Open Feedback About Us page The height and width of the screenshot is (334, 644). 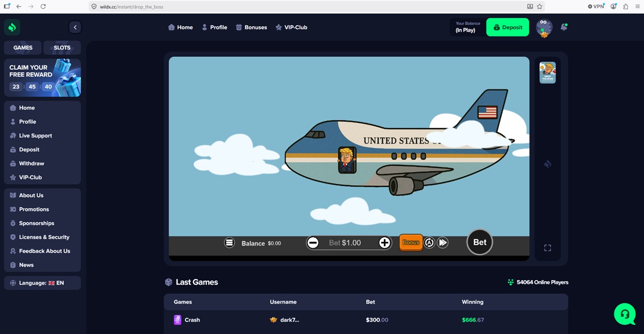click(42, 251)
